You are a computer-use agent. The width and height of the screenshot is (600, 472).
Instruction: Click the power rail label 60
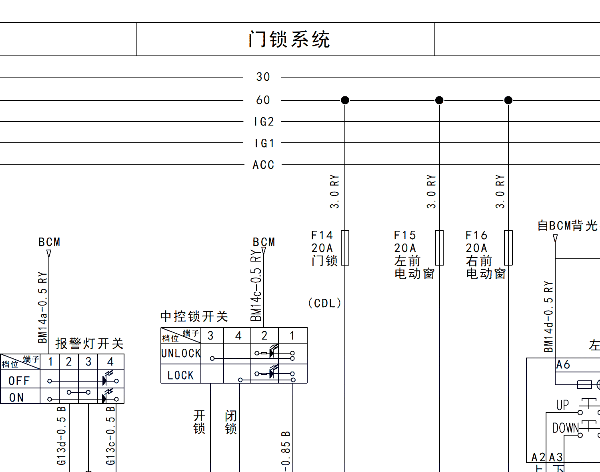pyautogui.click(x=263, y=100)
